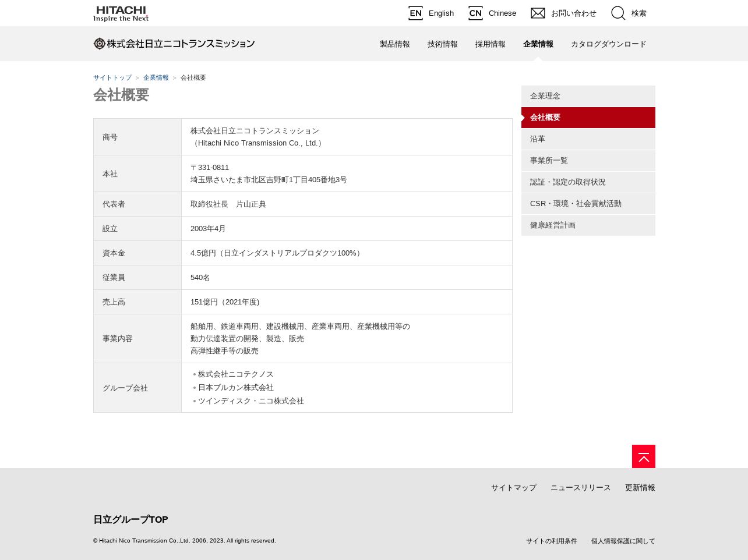Image resolution: width=748 pixels, height=560 pixels.
Task: Click the 売上高 row label
Action: point(114,302)
